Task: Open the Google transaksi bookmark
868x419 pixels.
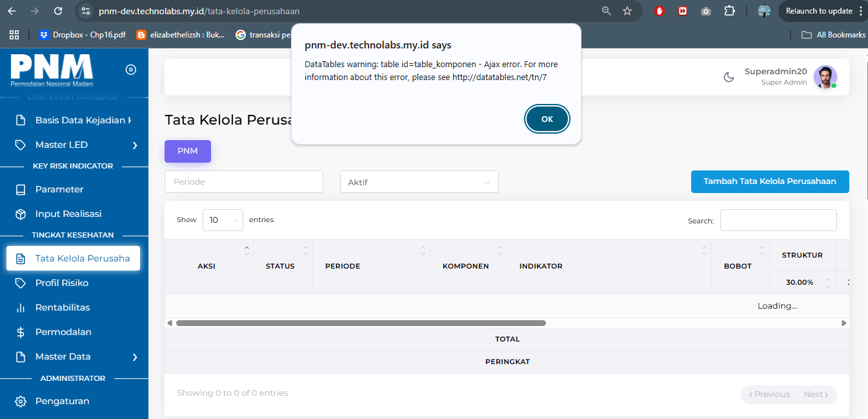Action: (263, 35)
